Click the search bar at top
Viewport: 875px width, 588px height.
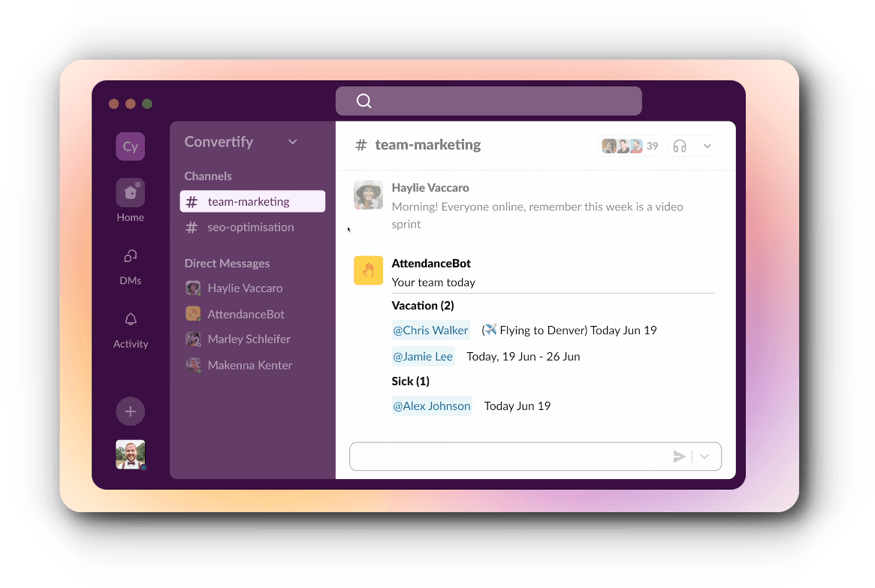(488, 101)
